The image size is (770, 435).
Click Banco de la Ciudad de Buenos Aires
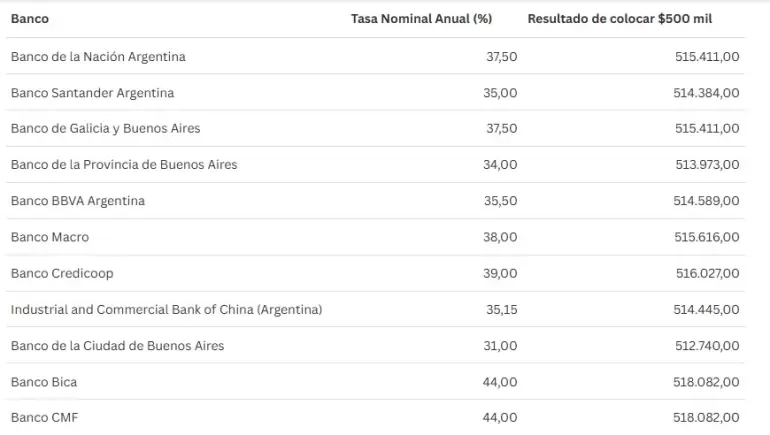pyautogui.click(x=117, y=346)
